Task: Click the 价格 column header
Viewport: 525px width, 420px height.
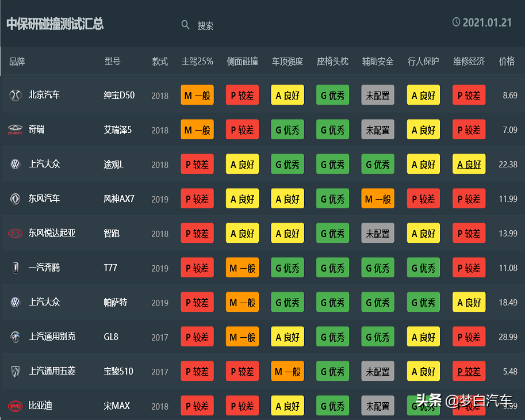Action: coord(507,61)
